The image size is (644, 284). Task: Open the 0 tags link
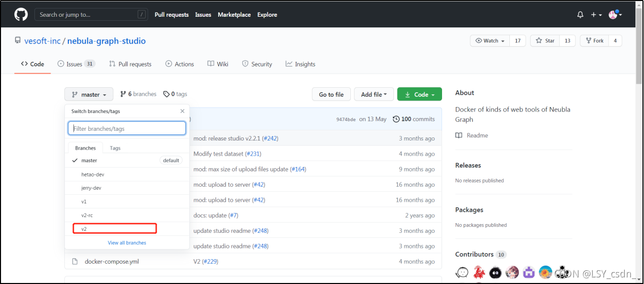[175, 94]
